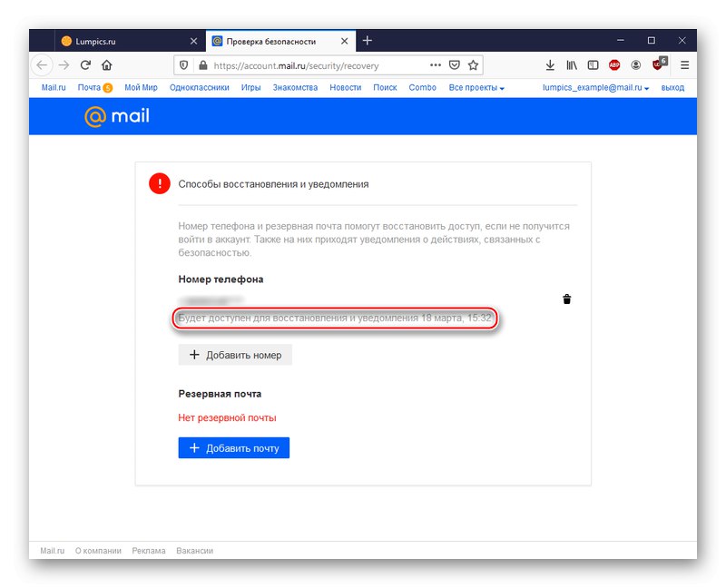Click the address bar URL field
The width and height of the screenshot is (726, 588).
[x=318, y=65]
